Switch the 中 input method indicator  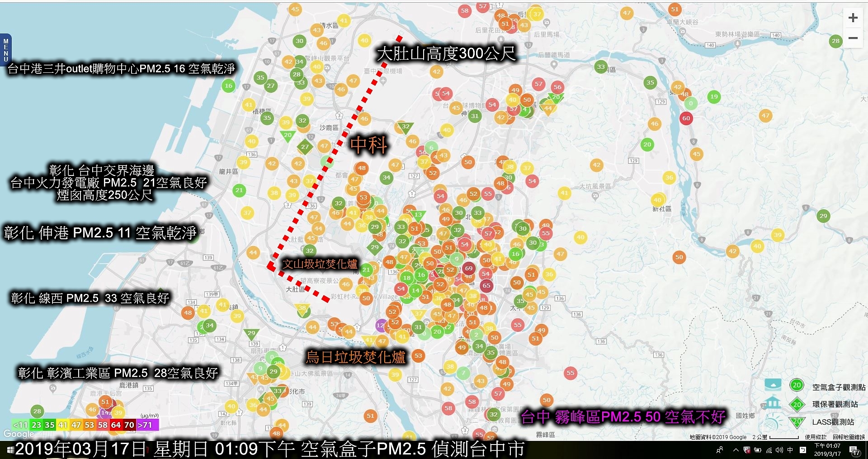790,450
